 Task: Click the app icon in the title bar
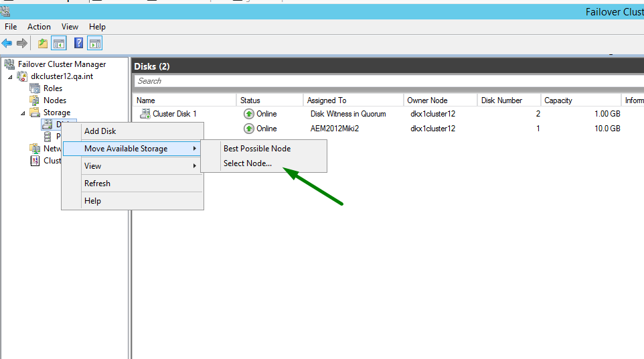click(5, 12)
